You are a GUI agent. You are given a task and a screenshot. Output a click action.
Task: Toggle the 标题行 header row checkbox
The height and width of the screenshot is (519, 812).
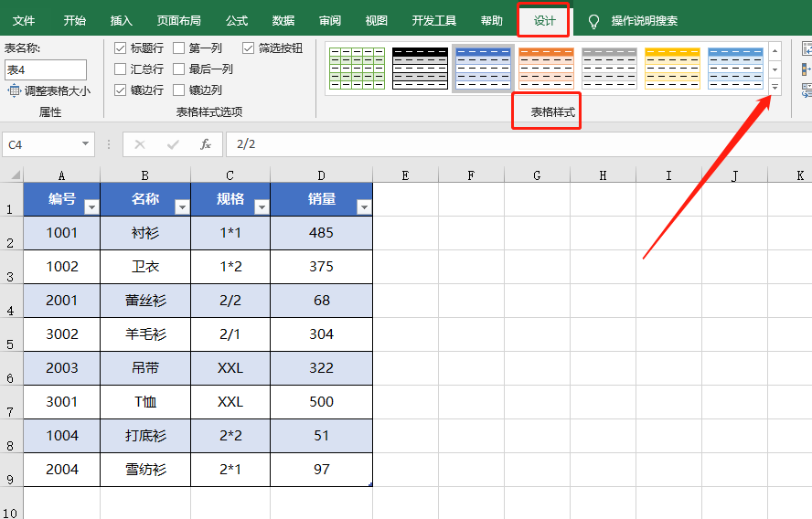120,48
